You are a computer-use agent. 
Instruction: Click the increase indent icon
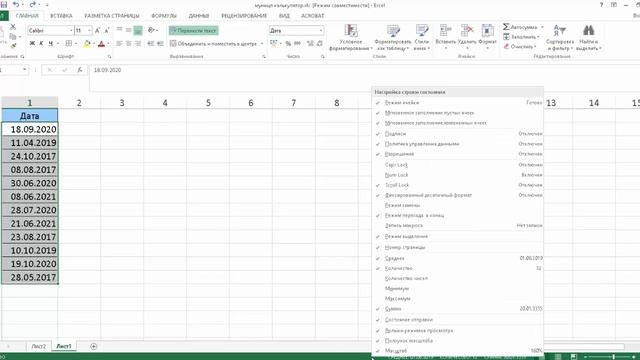160,43
